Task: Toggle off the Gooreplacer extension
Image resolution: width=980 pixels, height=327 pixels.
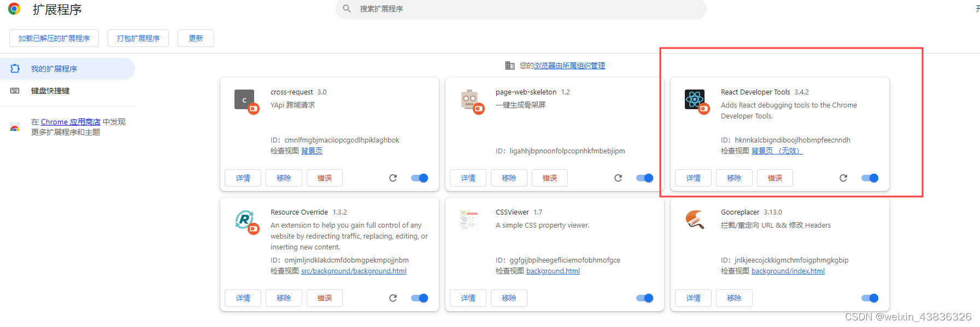Action: 870,298
